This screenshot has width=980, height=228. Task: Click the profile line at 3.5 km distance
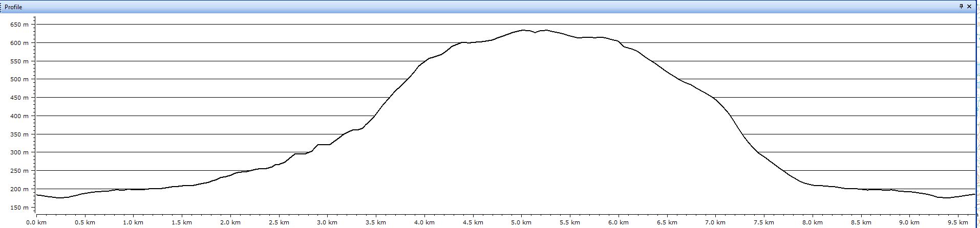pos(375,116)
